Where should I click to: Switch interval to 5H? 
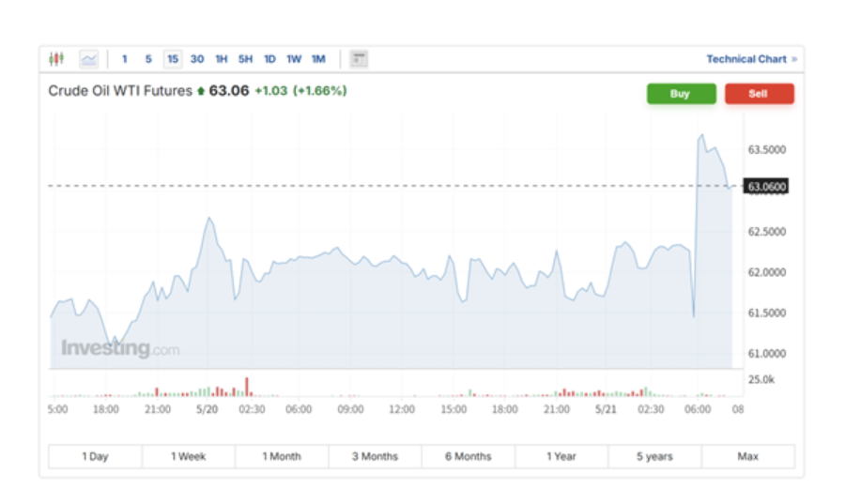coord(245,59)
